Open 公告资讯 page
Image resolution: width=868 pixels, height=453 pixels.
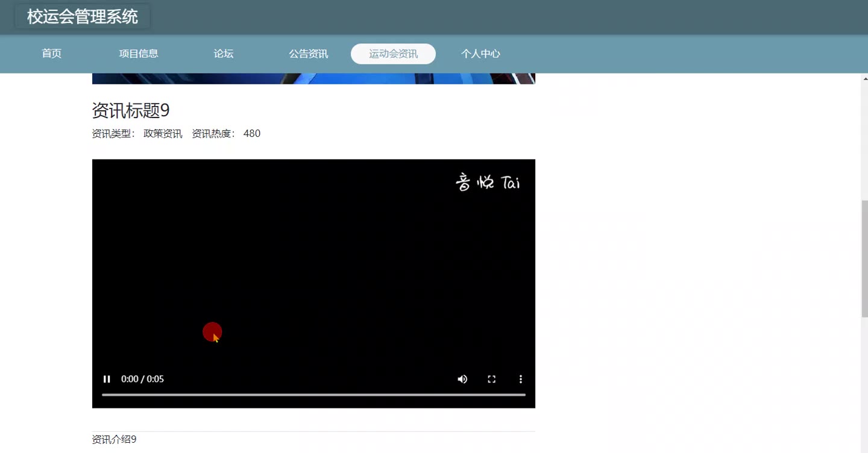pos(309,54)
